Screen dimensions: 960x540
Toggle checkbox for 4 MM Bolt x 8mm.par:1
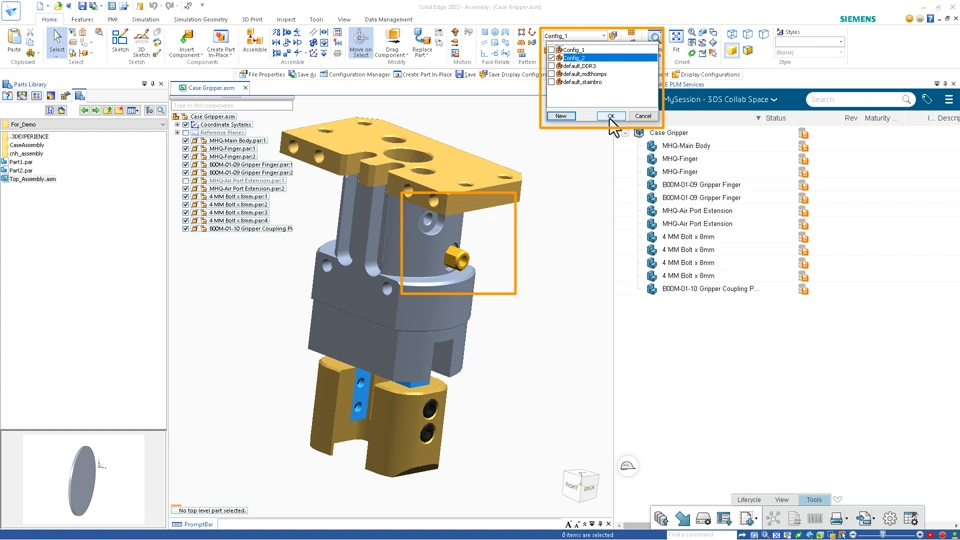point(186,197)
